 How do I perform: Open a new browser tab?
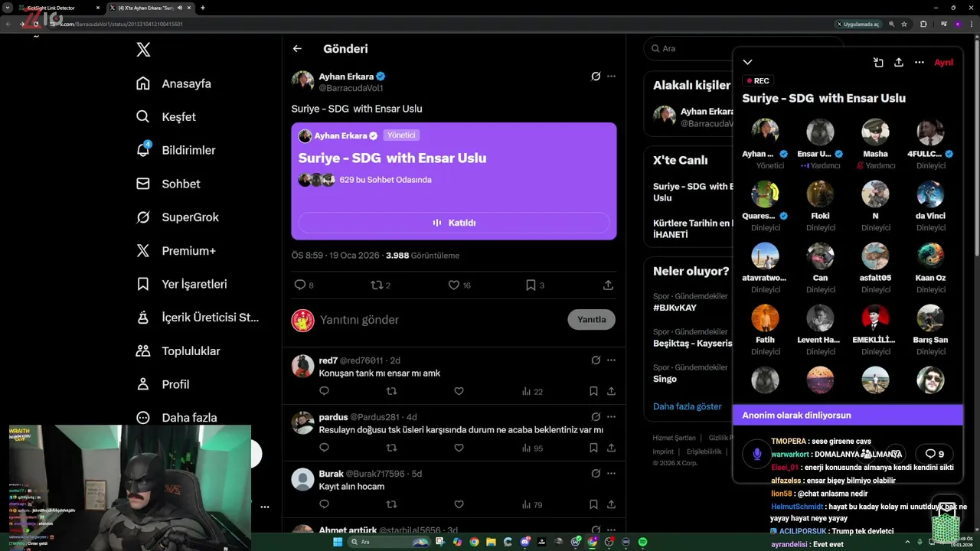pos(203,8)
